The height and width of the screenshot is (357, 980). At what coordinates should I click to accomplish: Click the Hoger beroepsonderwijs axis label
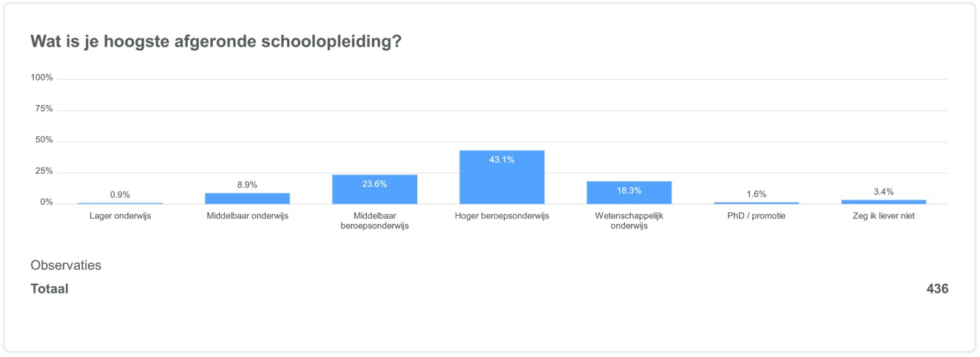501,217
